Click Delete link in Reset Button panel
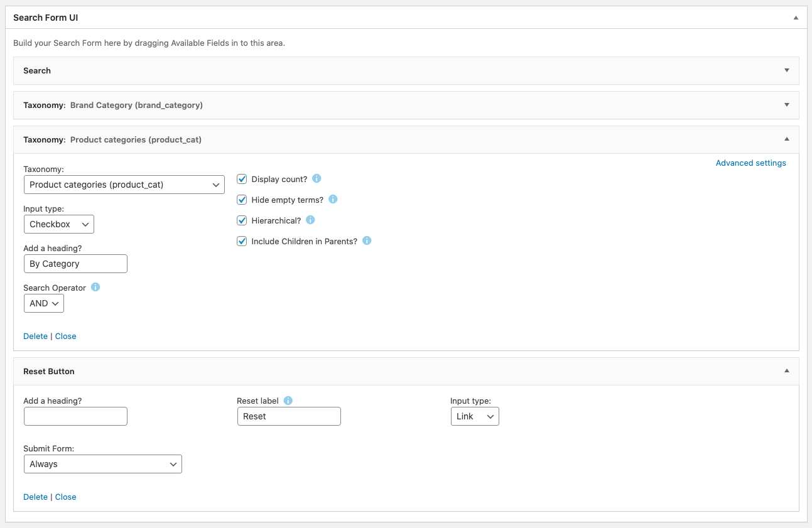 point(35,497)
